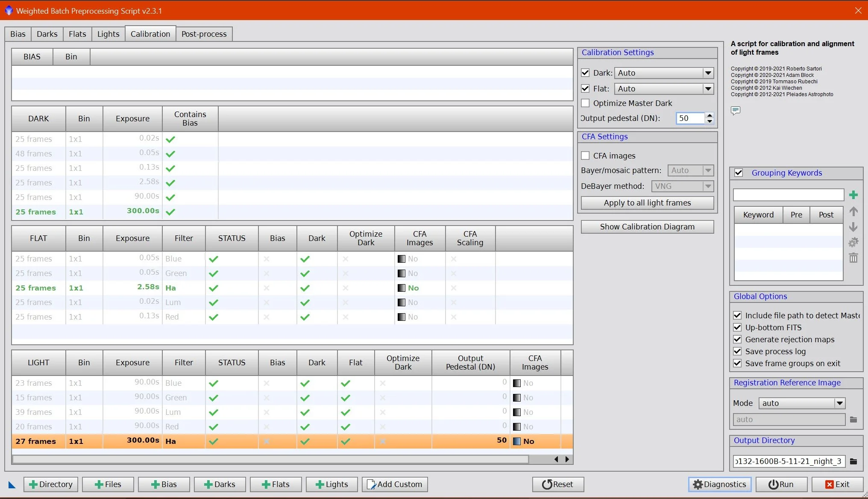Toggle the CFA images checkbox

coord(585,156)
